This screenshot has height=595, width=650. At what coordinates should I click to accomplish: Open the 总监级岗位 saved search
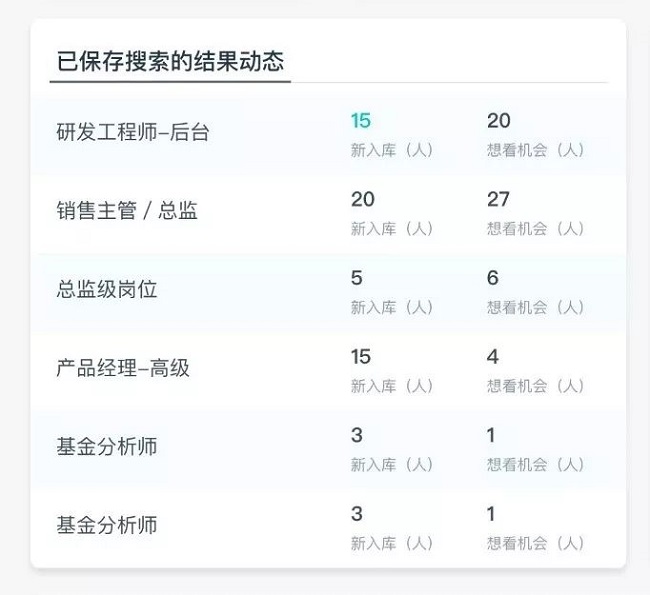click(x=107, y=290)
